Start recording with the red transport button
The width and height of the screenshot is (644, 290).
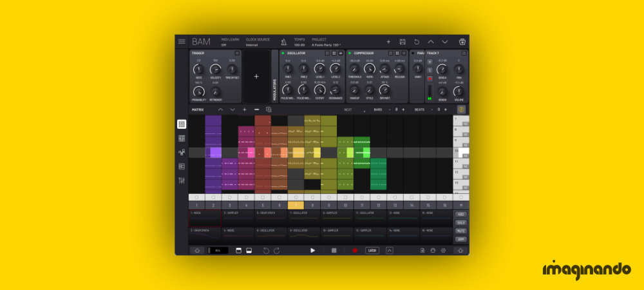pyautogui.click(x=355, y=250)
